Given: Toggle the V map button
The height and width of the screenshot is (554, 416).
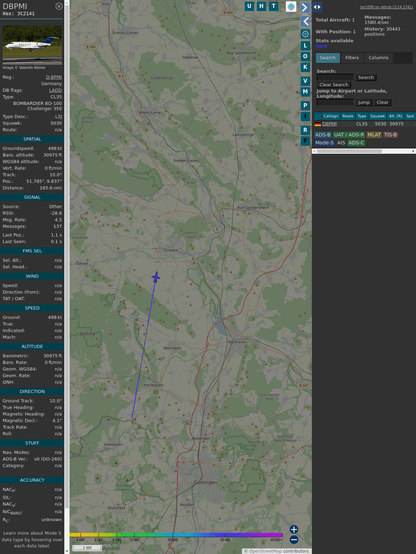Looking at the screenshot, I should 305,81.
